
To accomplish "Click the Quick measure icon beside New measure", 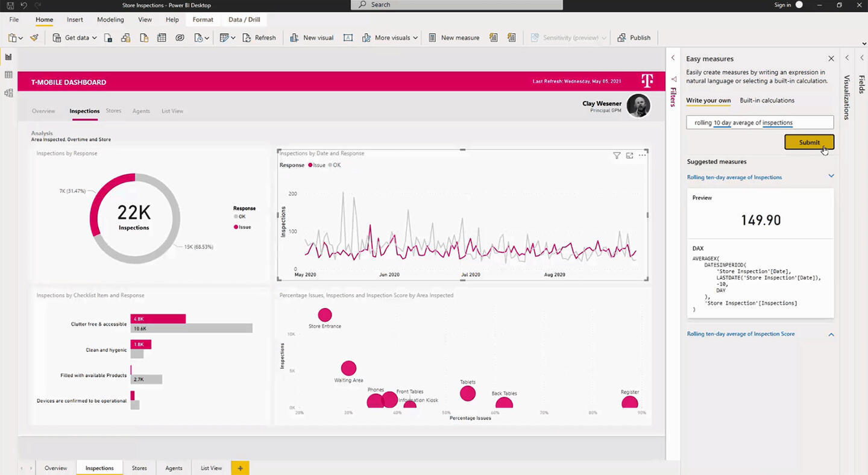I will pos(493,37).
